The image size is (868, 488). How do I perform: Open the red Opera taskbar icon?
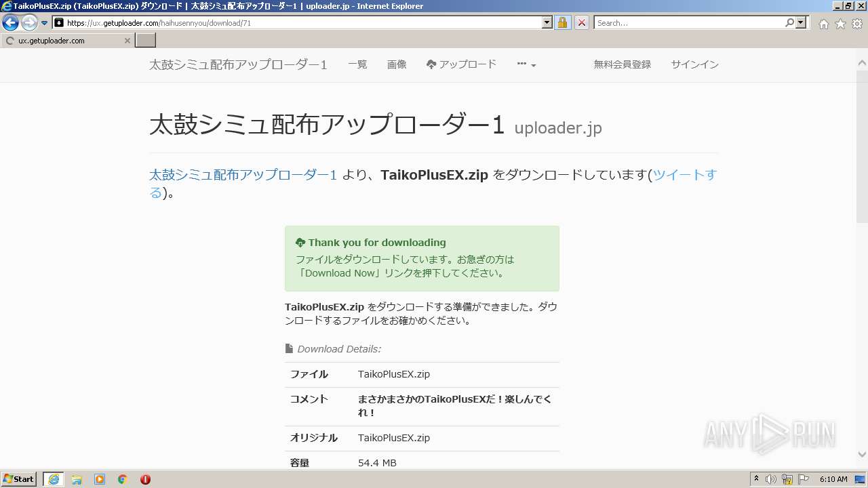coord(145,479)
